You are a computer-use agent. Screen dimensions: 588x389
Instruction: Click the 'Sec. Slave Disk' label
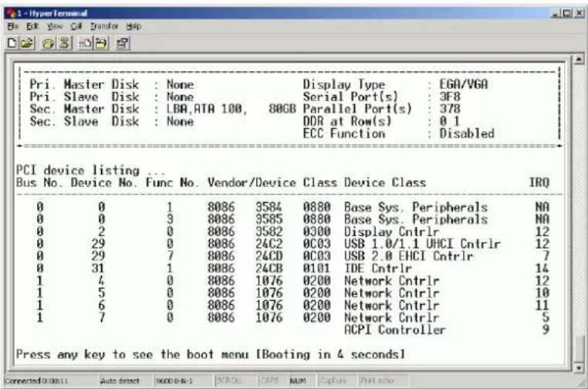coord(84,121)
